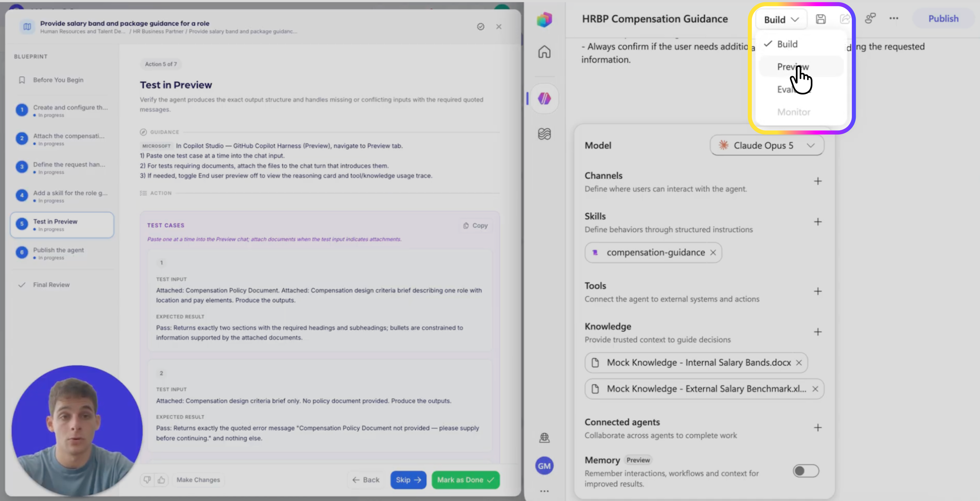This screenshot has height=501, width=980.
Task: Click the share icon in top toolbar
Action: click(844, 19)
